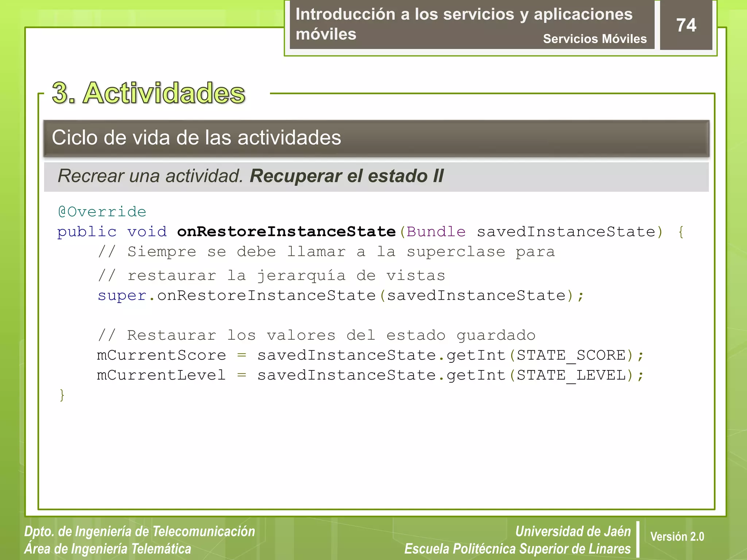747x560 pixels.
Task: Select comment '// restaurar la jerarquía de vistas'
Action: [271, 276]
